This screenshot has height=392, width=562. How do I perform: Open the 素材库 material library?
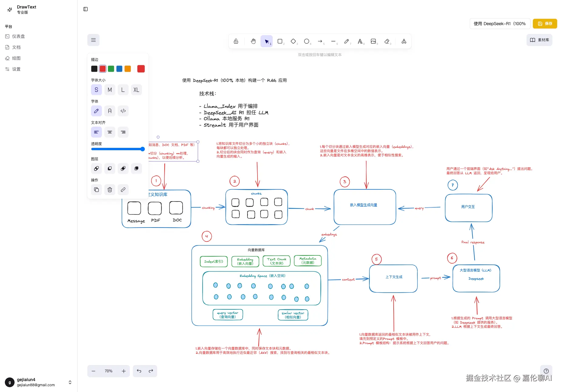[x=539, y=40]
